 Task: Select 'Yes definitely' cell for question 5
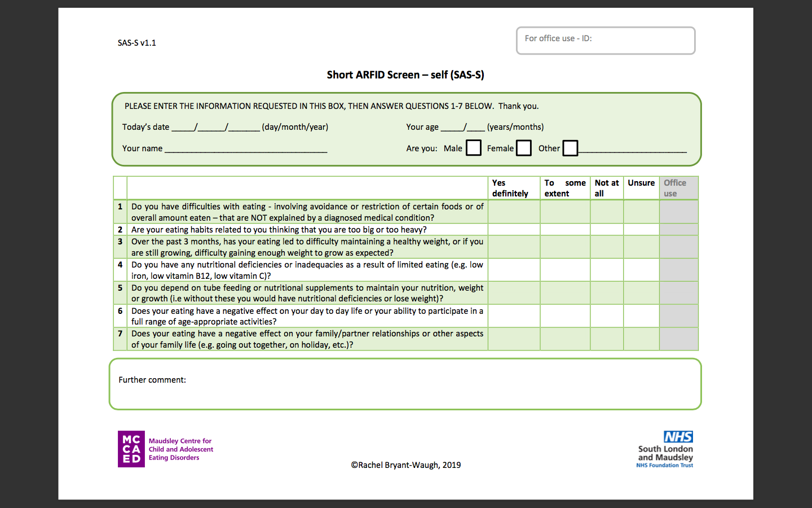(x=514, y=293)
